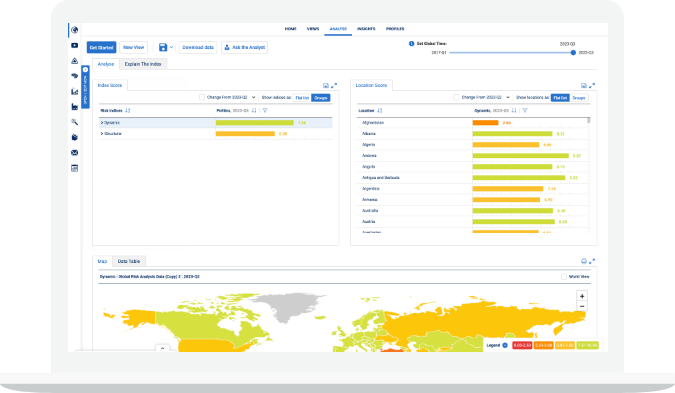Image resolution: width=675 pixels, height=393 pixels.
Task: Sort the Dynamic score column in Location Score
Action: pyautogui.click(x=514, y=111)
